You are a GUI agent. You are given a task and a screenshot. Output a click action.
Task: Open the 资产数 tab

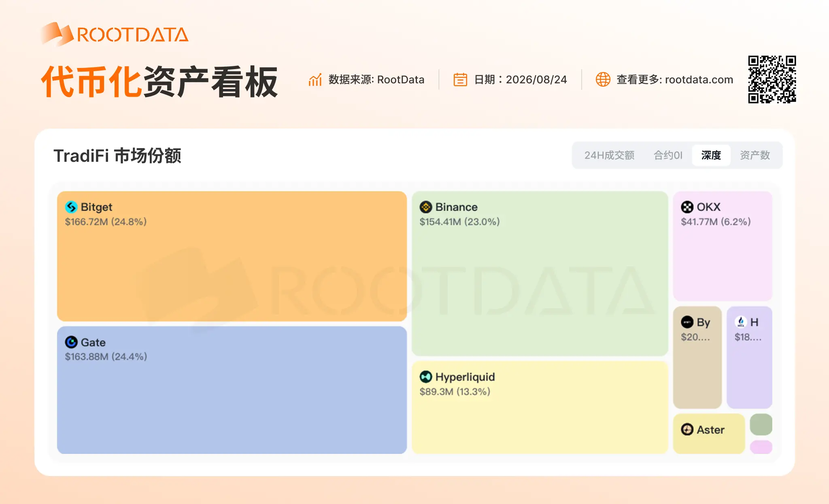[755, 155]
